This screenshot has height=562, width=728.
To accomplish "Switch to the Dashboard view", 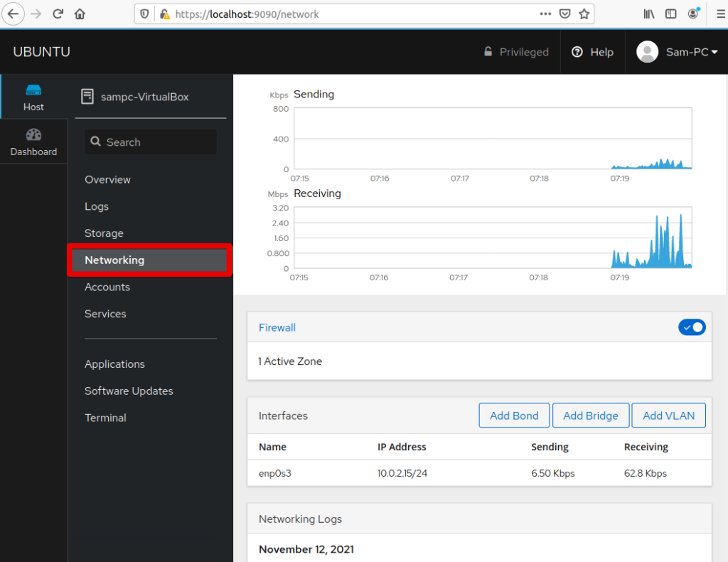I will click(33, 141).
